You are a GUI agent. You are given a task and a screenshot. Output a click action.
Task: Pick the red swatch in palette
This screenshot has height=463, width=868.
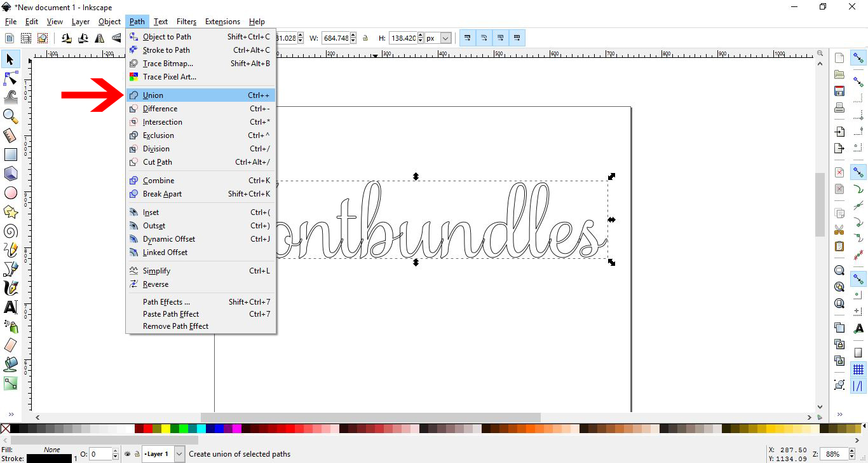(149, 429)
